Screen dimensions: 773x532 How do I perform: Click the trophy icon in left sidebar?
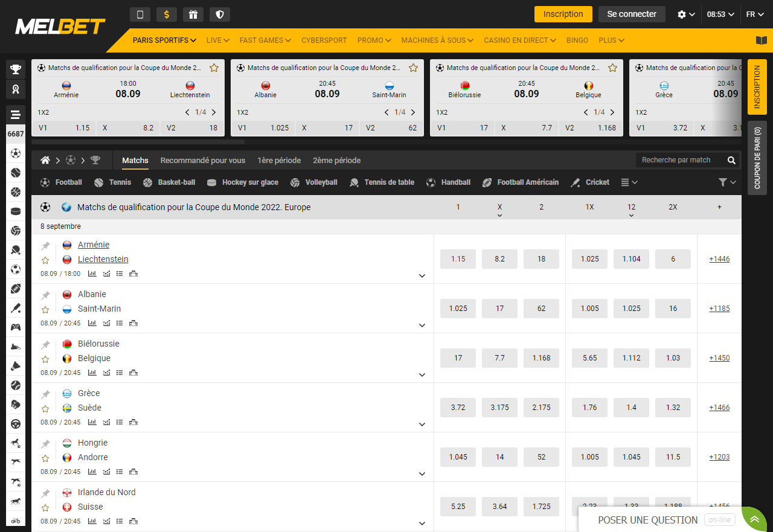point(16,69)
